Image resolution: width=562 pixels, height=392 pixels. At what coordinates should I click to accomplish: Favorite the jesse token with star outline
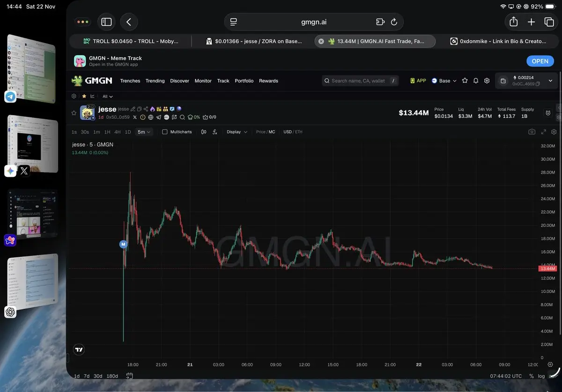pos(74,113)
